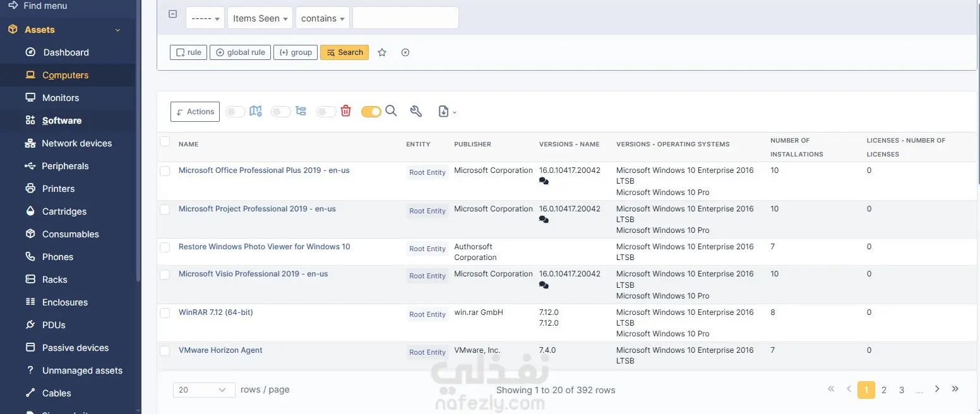The height and width of the screenshot is (414, 980).
Task: Click the map view icon
Action: click(256, 111)
